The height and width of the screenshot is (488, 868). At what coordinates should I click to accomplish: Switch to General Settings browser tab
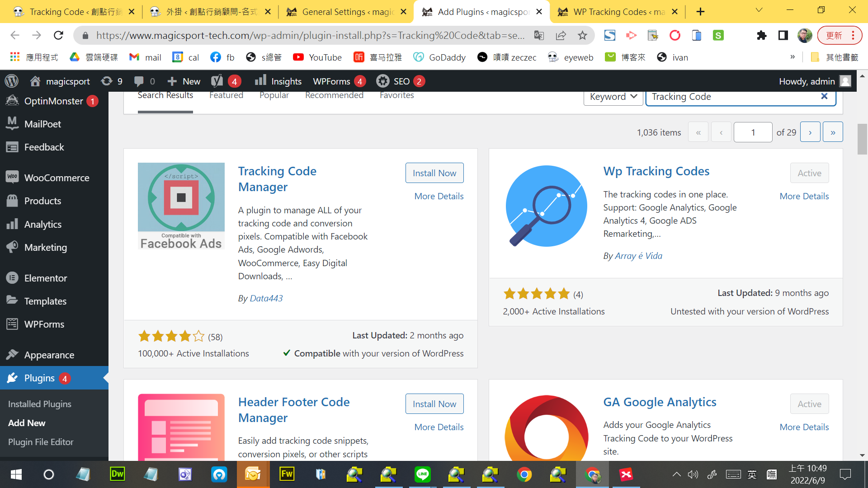click(x=346, y=12)
